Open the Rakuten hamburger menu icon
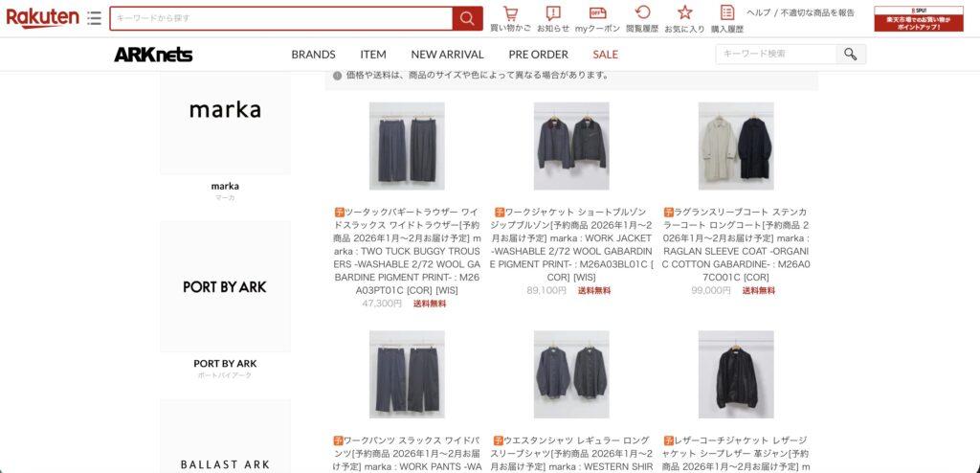Image resolution: width=980 pixels, height=473 pixels. [x=95, y=17]
